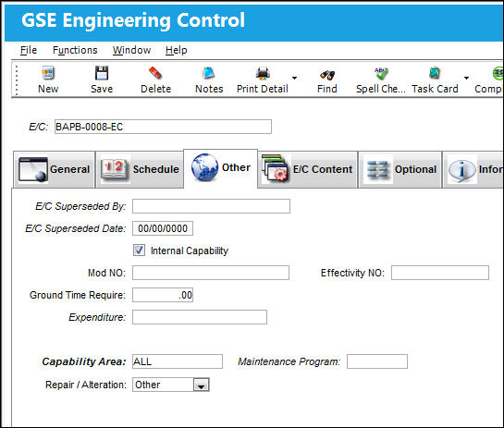Click the Maintenance Program input field
The image size is (504, 428).
pyautogui.click(x=377, y=361)
